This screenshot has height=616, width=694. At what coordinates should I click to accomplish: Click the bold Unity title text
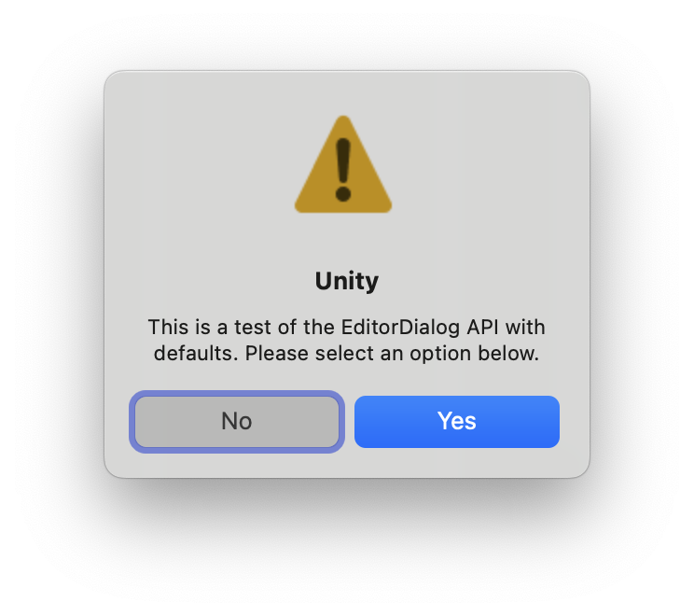point(347,281)
